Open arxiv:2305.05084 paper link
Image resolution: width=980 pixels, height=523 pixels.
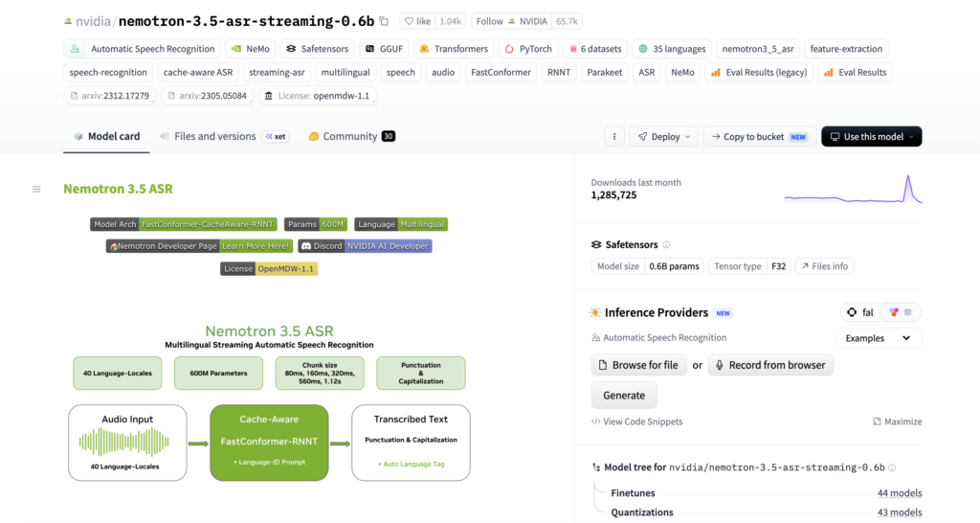pos(208,96)
